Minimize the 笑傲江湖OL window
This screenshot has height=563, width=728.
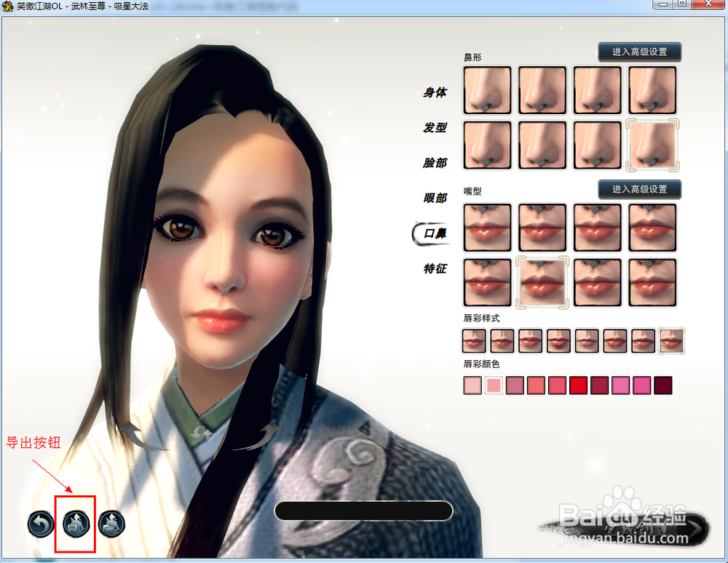662,4
